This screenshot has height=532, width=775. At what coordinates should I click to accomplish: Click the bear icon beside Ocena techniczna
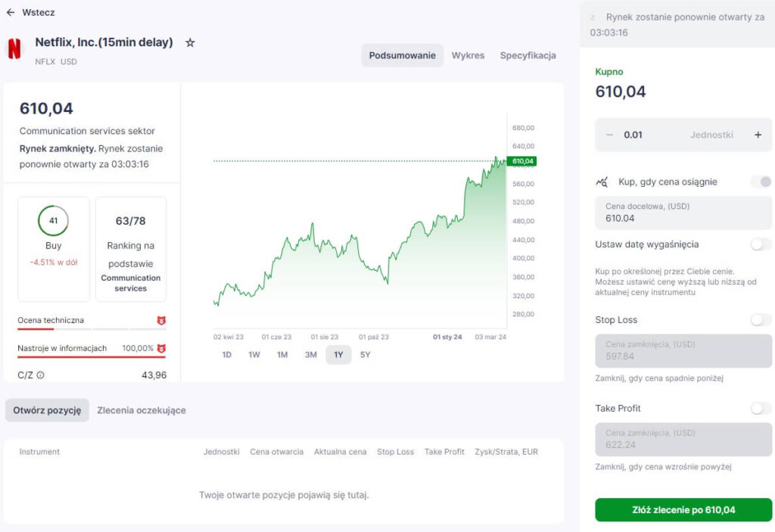(x=161, y=321)
